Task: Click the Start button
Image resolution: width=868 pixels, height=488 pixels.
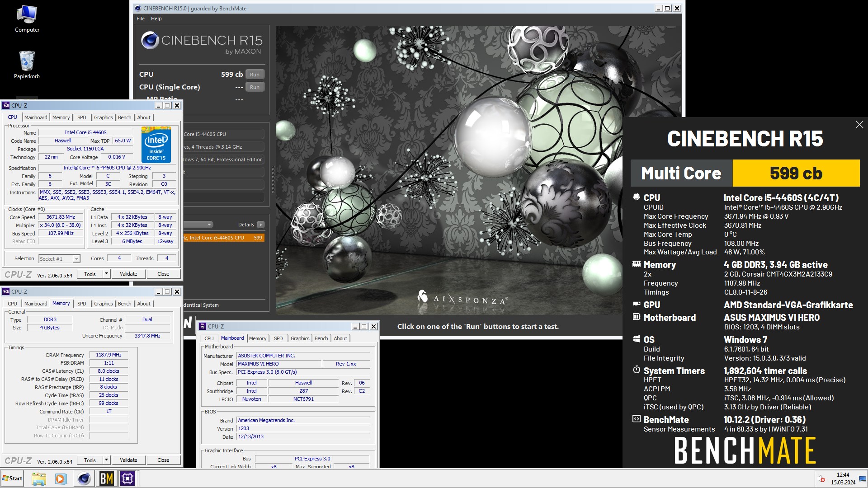Action: pos(12,479)
